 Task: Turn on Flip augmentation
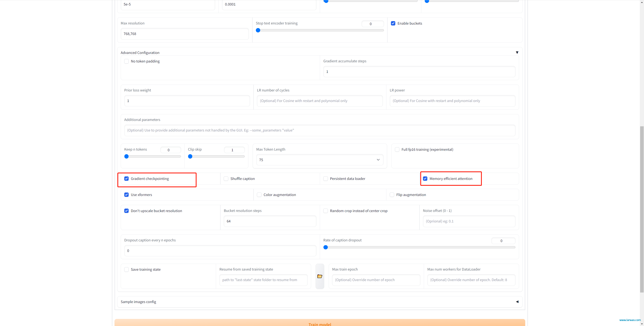392,195
